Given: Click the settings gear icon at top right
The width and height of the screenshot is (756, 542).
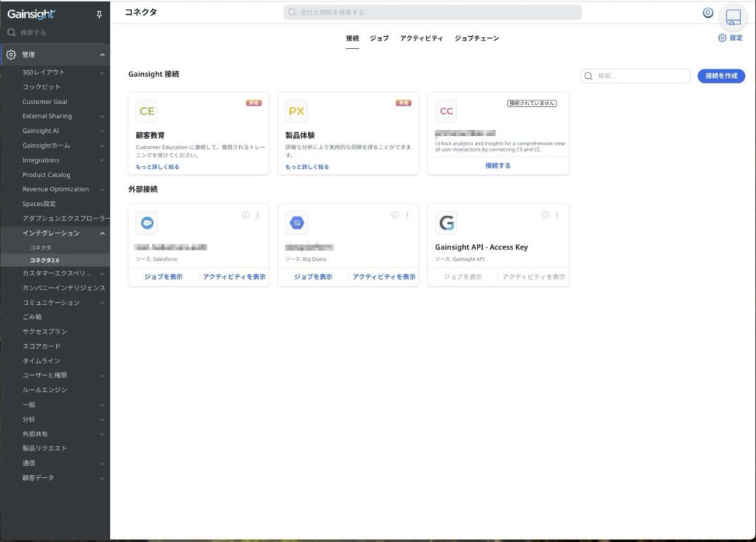Looking at the screenshot, I should coord(722,38).
